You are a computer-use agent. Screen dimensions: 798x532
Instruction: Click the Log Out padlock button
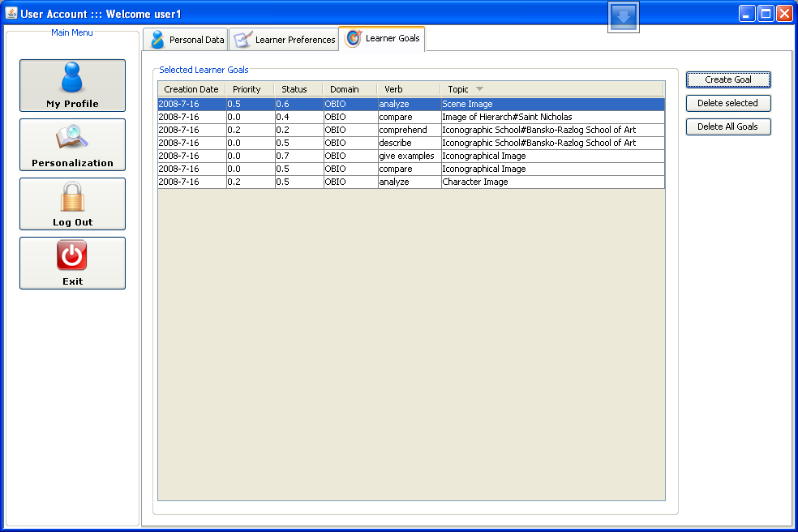point(72,204)
